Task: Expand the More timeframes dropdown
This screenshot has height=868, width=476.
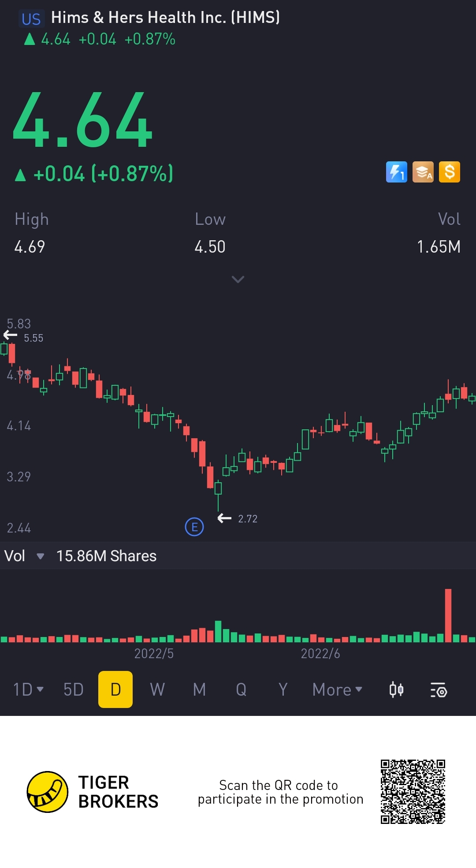Action: (x=337, y=689)
